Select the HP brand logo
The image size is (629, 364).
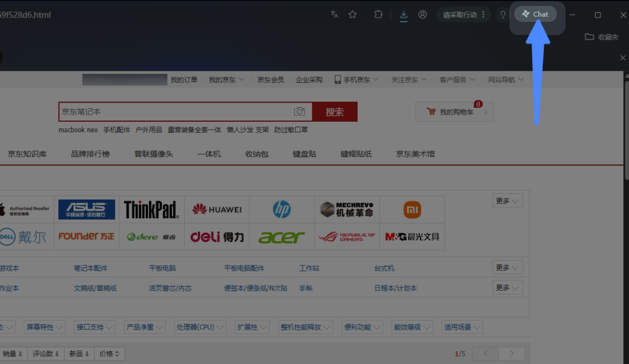(x=282, y=210)
